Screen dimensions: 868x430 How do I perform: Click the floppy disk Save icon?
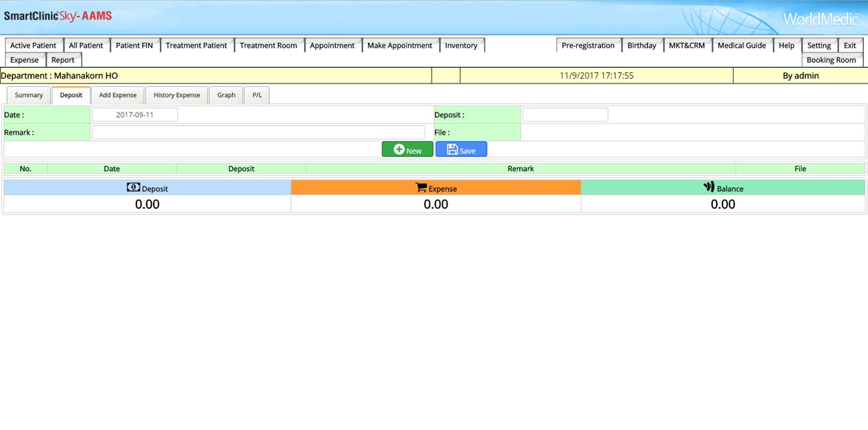[452, 150]
